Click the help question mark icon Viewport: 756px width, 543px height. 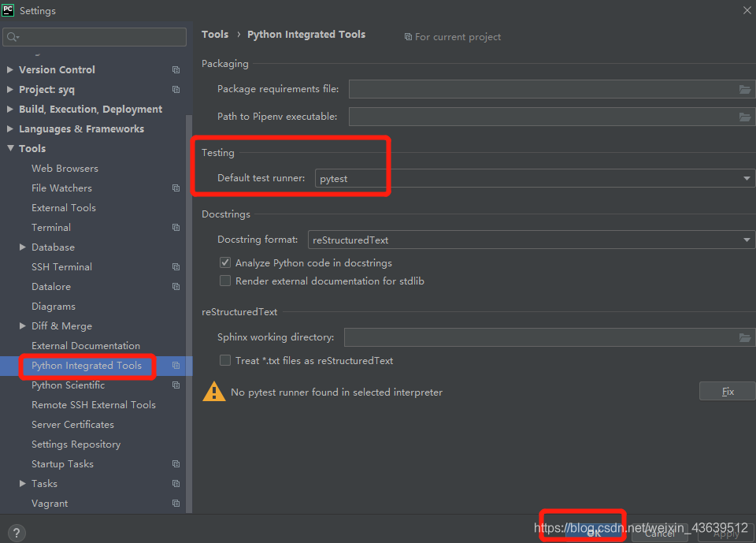17,533
